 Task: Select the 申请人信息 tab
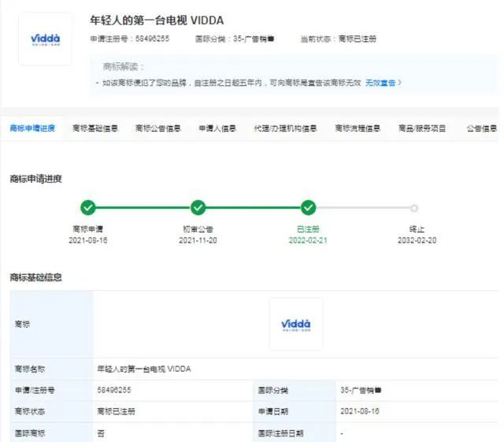pyautogui.click(x=217, y=128)
